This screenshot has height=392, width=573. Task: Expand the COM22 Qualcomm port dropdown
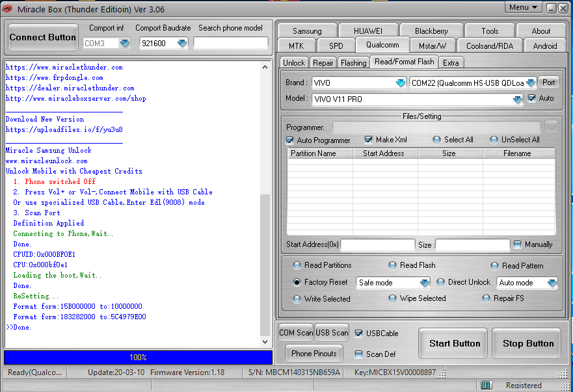pos(531,83)
